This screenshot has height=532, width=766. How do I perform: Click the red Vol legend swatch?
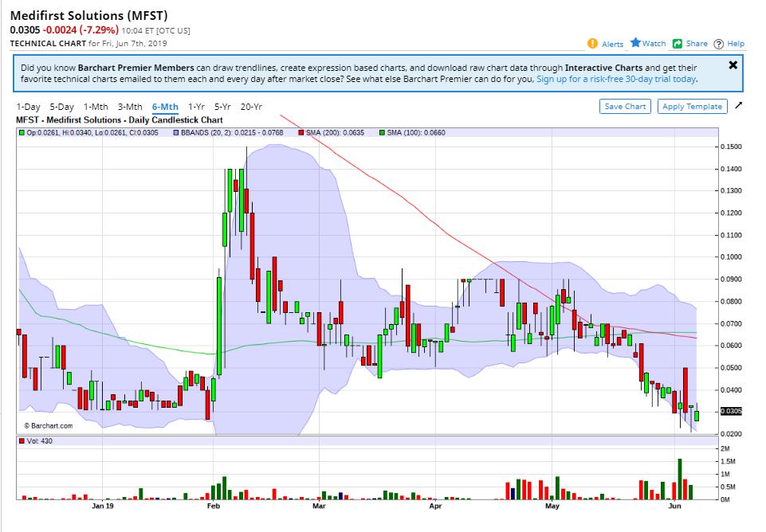pos(22,441)
